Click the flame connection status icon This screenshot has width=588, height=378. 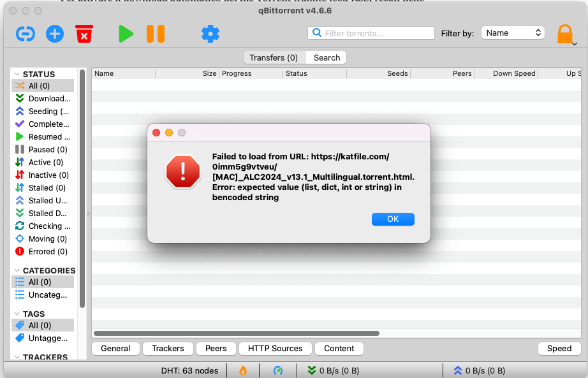tap(243, 370)
